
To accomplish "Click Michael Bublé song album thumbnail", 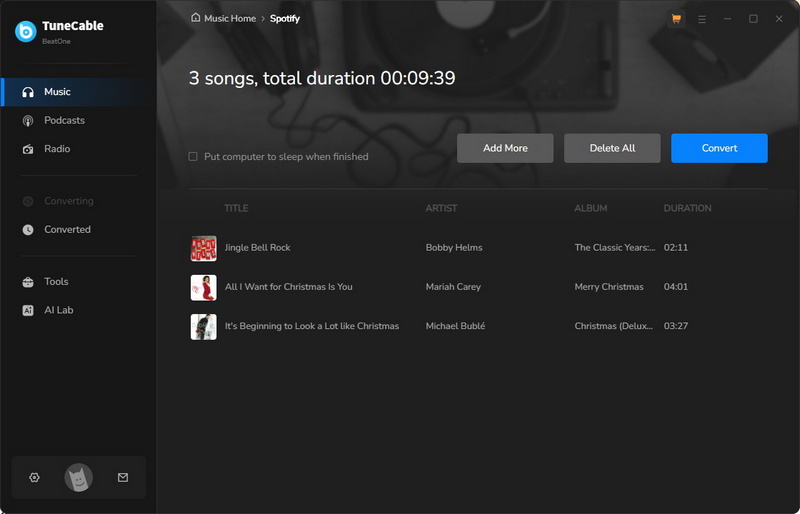I will click(x=204, y=327).
